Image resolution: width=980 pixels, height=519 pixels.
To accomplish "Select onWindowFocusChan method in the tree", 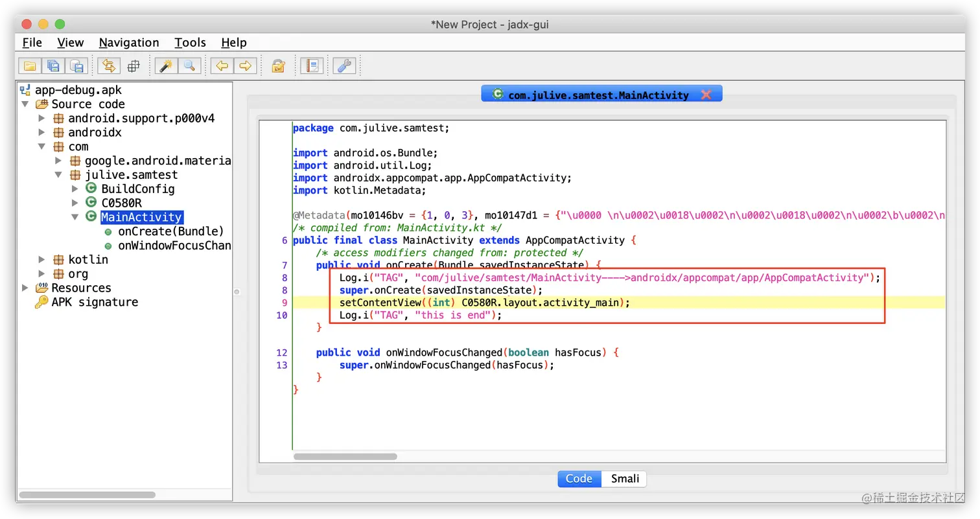I will click(174, 246).
